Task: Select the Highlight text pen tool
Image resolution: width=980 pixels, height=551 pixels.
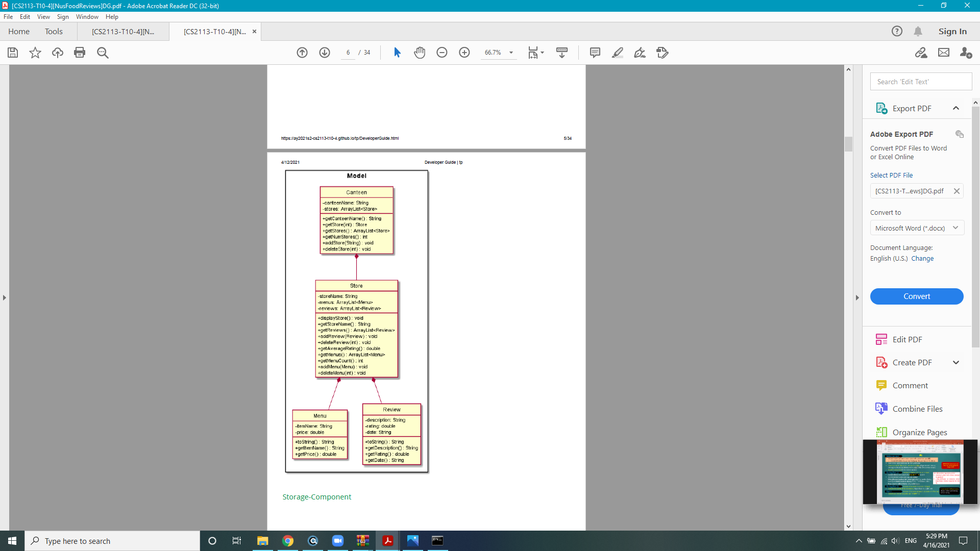Action: tap(618, 53)
